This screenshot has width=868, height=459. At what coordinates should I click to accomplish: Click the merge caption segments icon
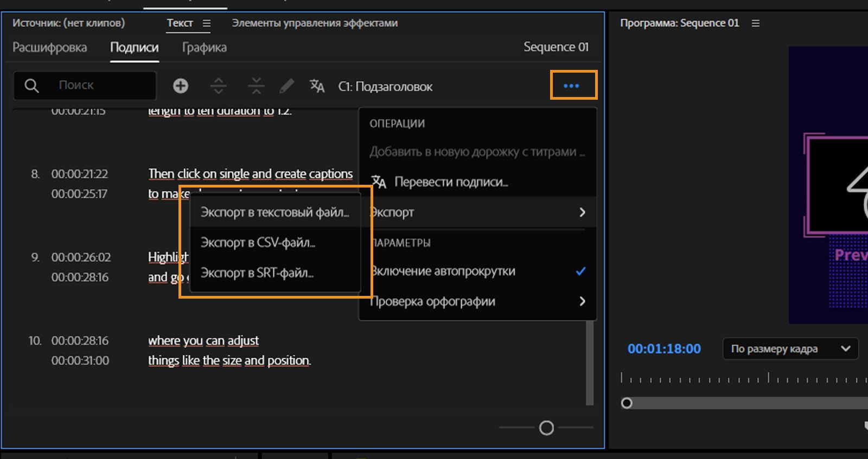click(256, 86)
